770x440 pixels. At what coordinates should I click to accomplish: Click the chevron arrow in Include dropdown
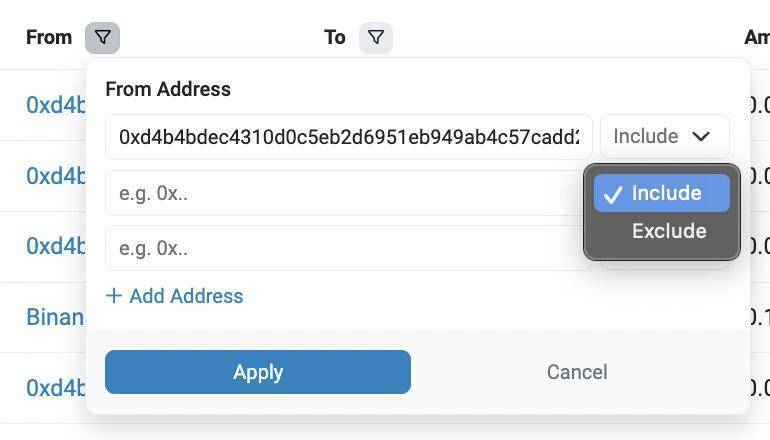[x=701, y=136]
